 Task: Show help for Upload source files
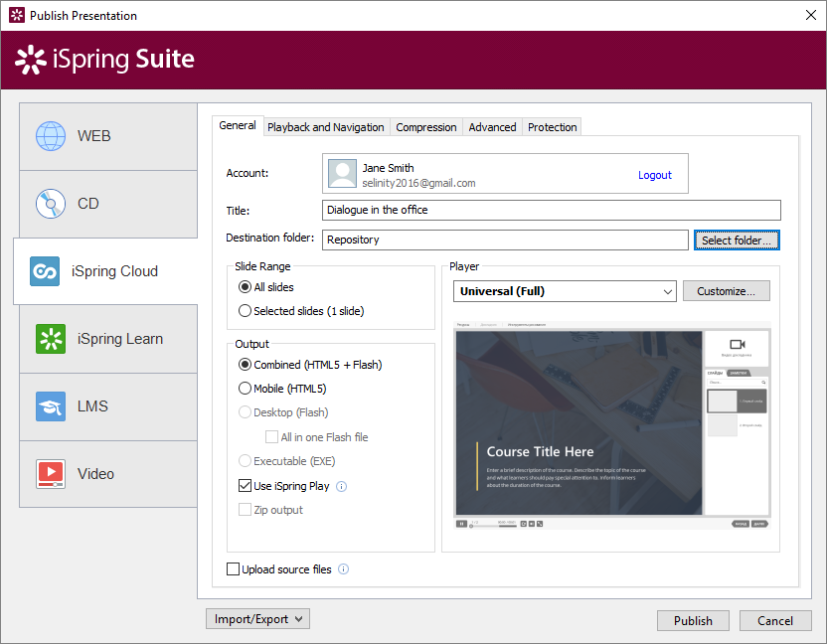343,568
